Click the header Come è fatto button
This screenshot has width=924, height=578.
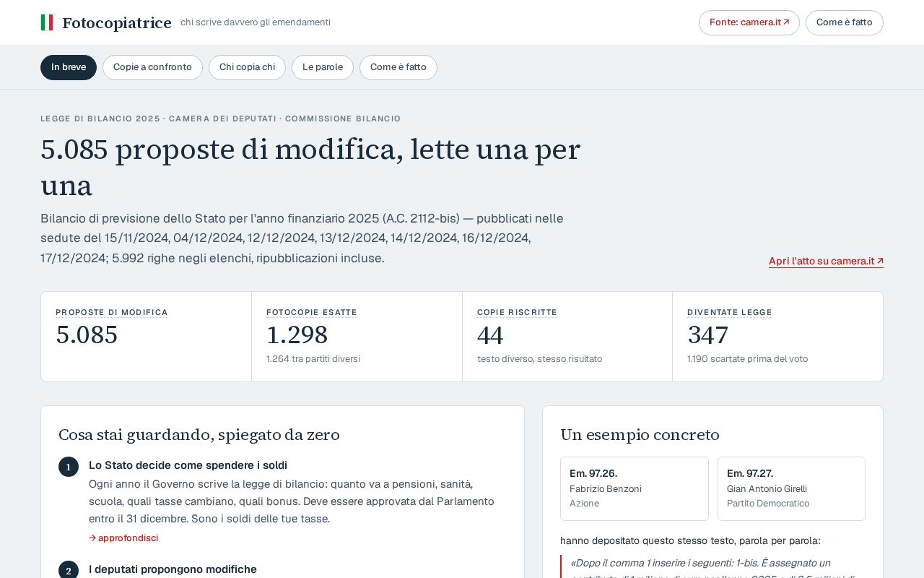(844, 22)
